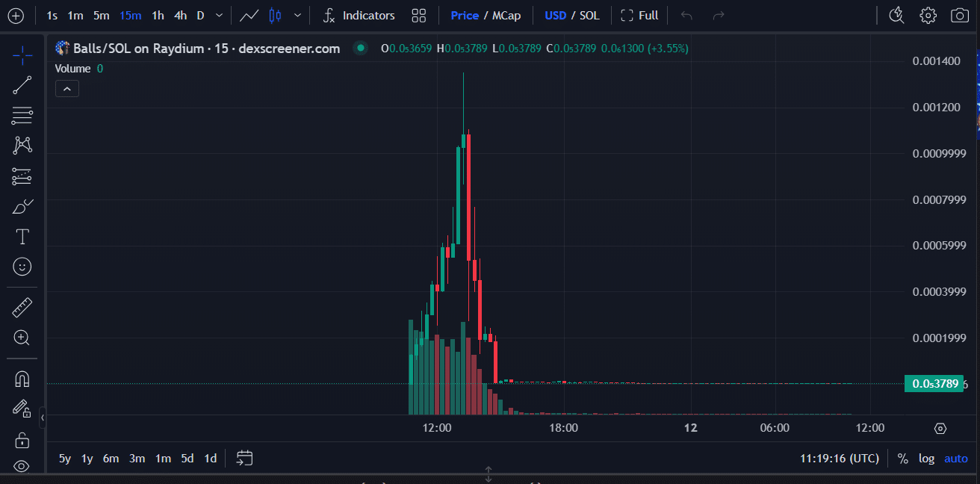Select the brush drawing tool
980x484 pixels.
22,207
